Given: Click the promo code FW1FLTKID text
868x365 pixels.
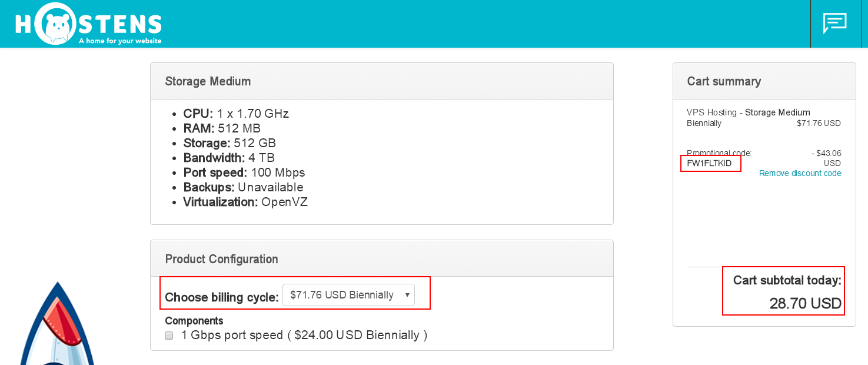Looking at the screenshot, I should 709,163.
